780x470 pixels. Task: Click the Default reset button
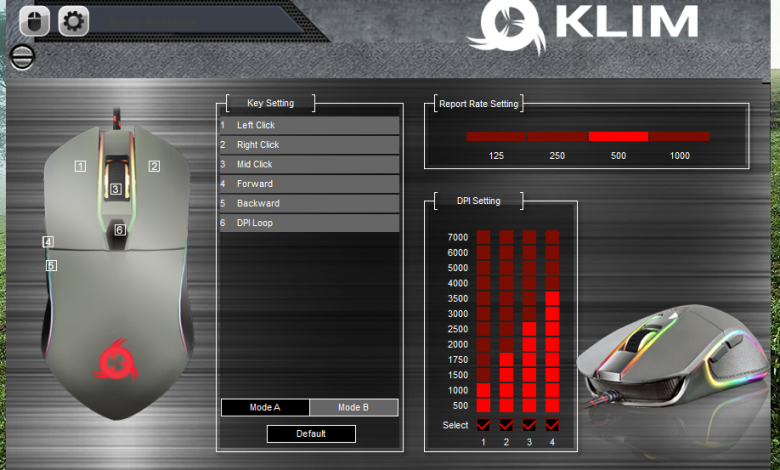coord(311,434)
